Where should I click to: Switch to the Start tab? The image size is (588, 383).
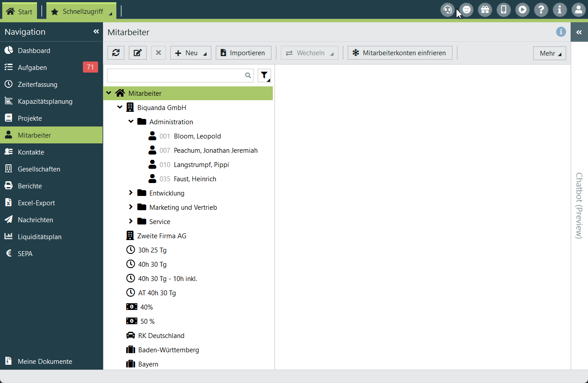coord(19,12)
